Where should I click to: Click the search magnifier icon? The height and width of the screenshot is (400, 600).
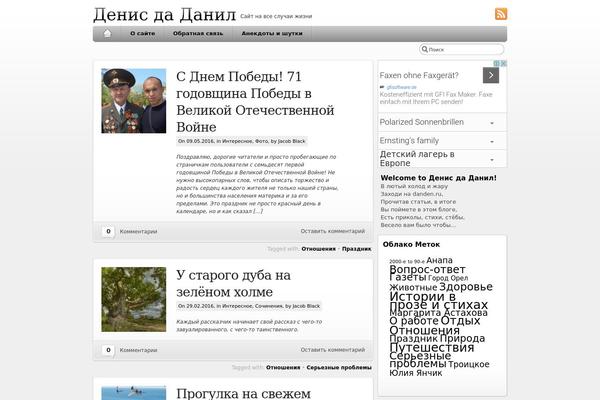(x=424, y=49)
